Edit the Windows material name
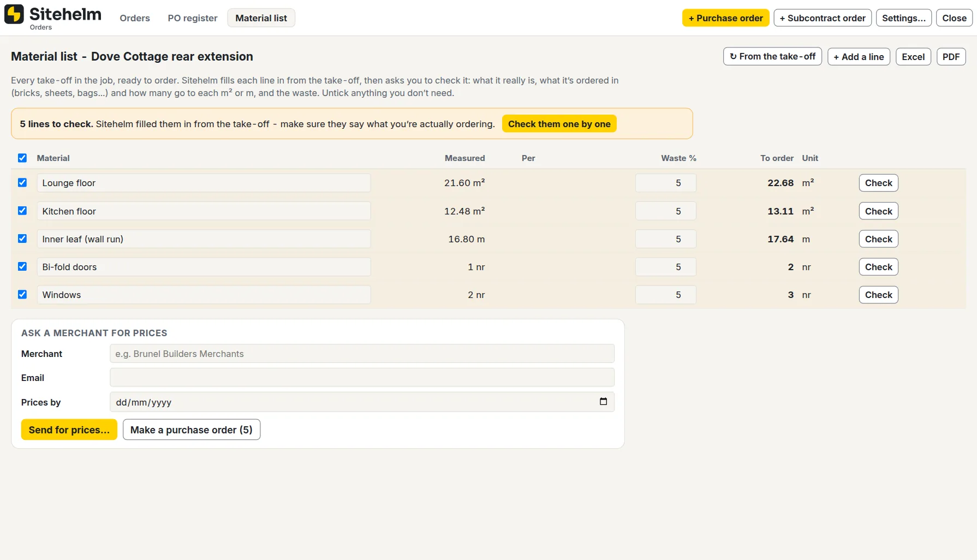The width and height of the screenshot is (977, 560). click(204, 295)
